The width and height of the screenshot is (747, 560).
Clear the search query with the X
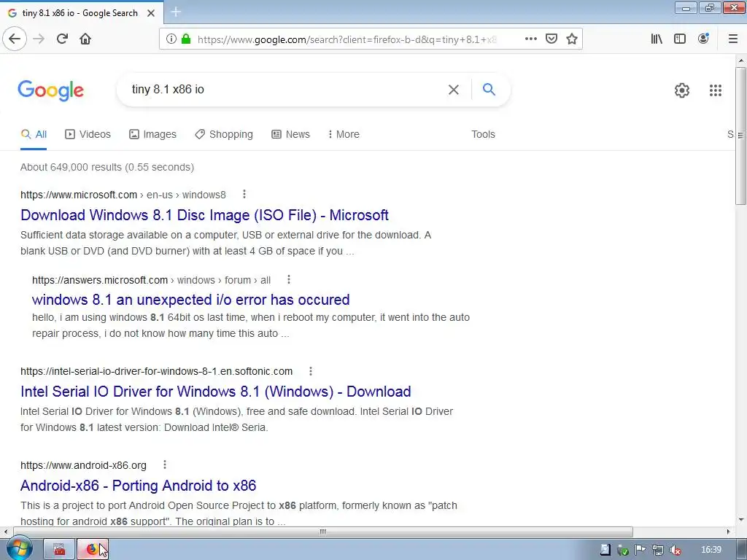pos(454,90)
